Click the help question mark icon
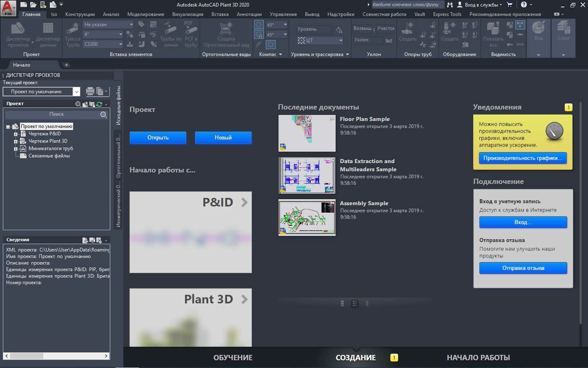This screenshot has height=368, width=588. (524, 5)
